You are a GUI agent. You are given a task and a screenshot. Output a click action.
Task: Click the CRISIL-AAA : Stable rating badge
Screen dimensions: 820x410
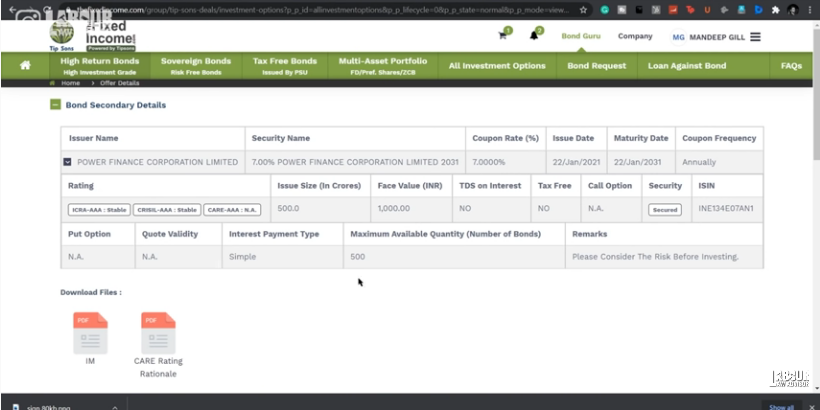click(x=167, y=210)
